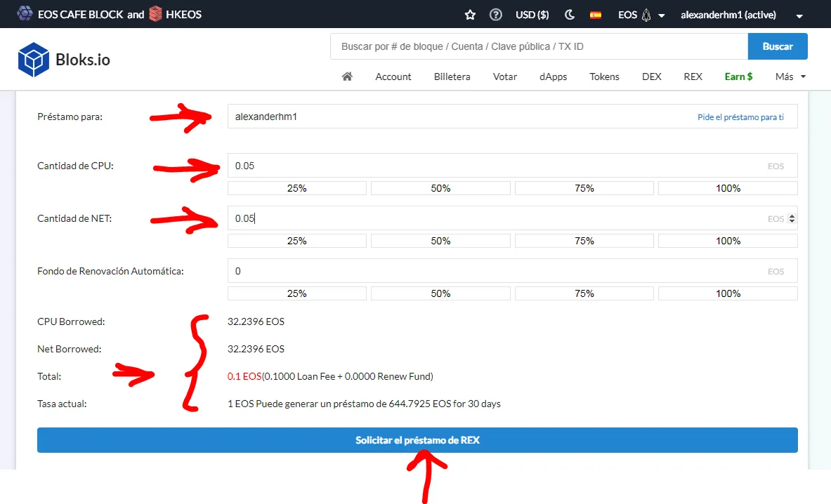Click the Tasa actual rate text
Image resolution: width=831 pixels, height=504 pixels.
pyautogui.click(x=364, y=404)
